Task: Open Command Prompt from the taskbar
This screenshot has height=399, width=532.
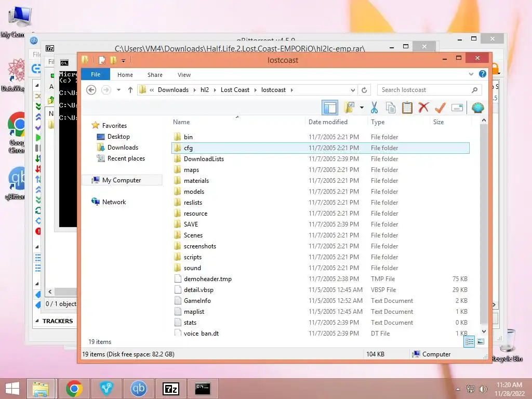Action: click(203, 389)
